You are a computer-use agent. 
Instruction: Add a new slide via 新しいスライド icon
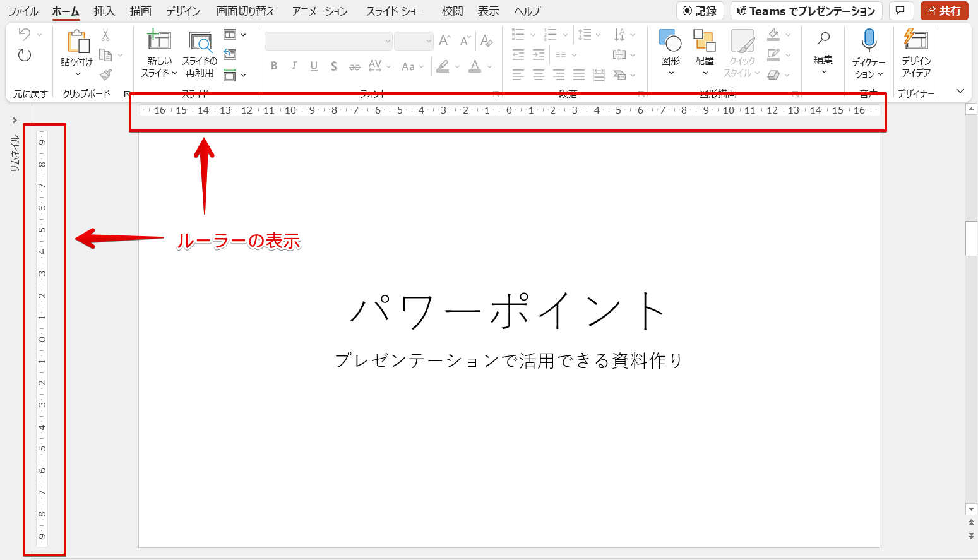pyautogui.click(x=159, y=40)
